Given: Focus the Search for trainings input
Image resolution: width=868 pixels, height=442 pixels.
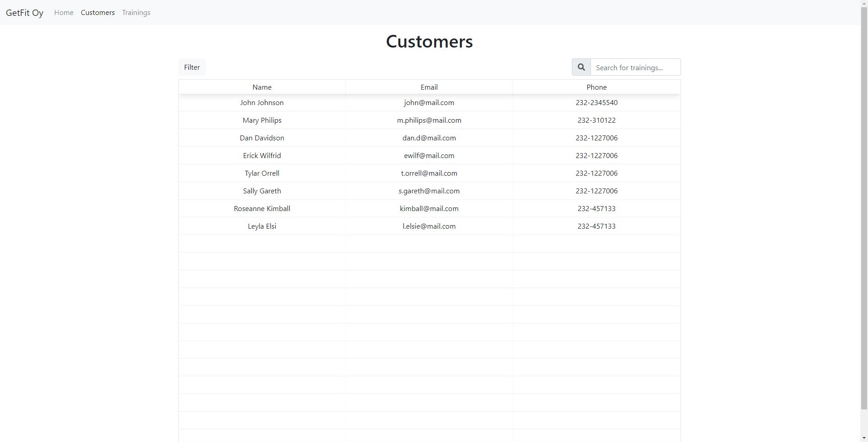Looking at the screenshot, I should [635, 67].
